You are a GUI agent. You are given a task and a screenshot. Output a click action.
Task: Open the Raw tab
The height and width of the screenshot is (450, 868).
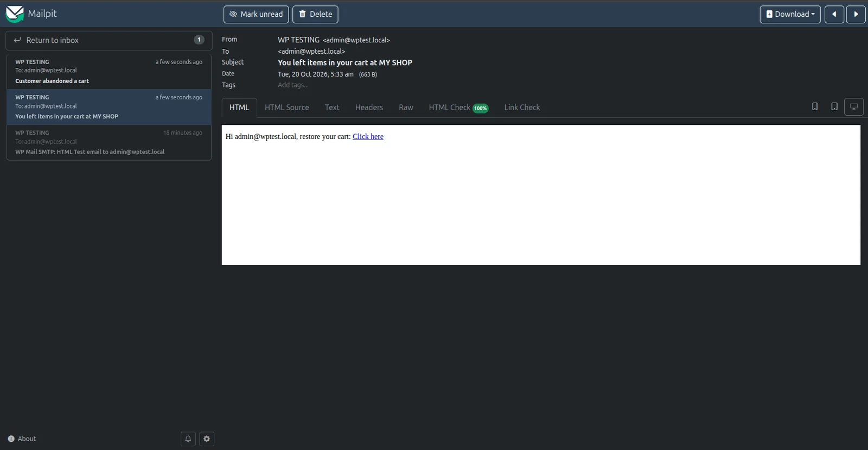point(406,107)
